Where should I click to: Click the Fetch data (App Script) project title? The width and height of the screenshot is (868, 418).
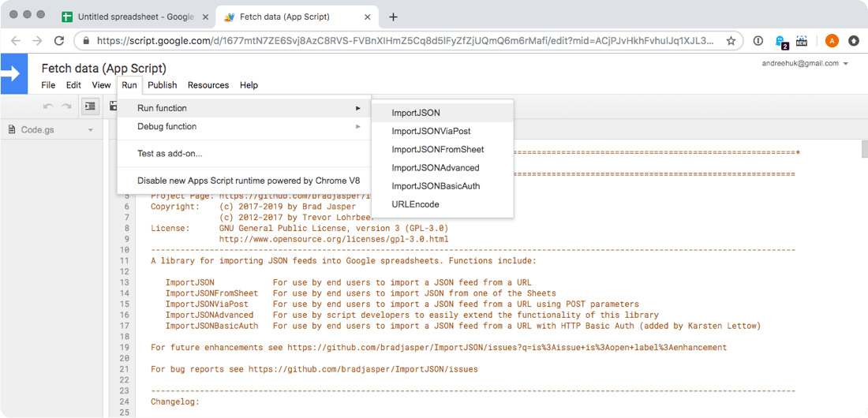pos(103,69)
